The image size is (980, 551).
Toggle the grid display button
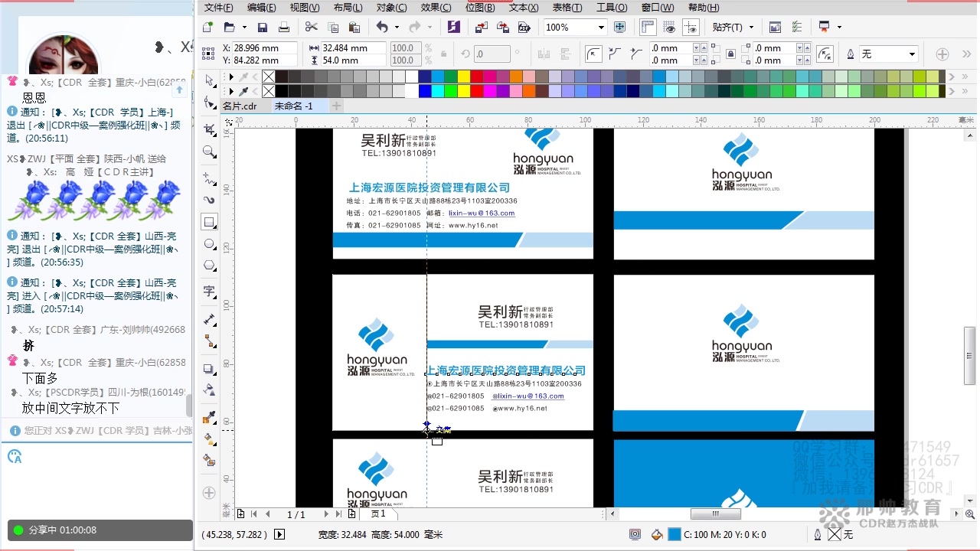point(670,28)
